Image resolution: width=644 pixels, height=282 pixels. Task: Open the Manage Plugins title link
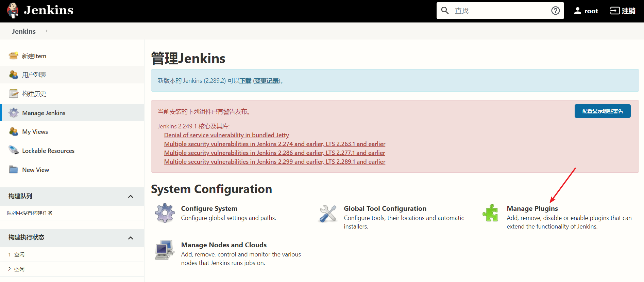point(532,208)
